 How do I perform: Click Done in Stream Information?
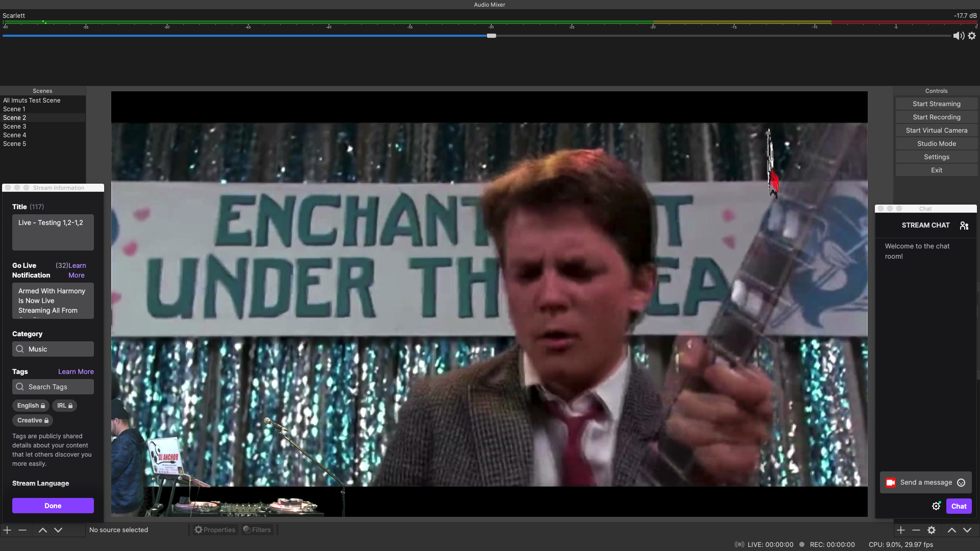[x=53, y=506]
